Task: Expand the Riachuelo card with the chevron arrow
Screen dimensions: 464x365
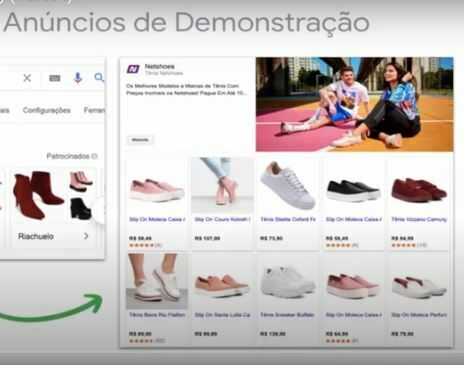Action: coord(86,236)
